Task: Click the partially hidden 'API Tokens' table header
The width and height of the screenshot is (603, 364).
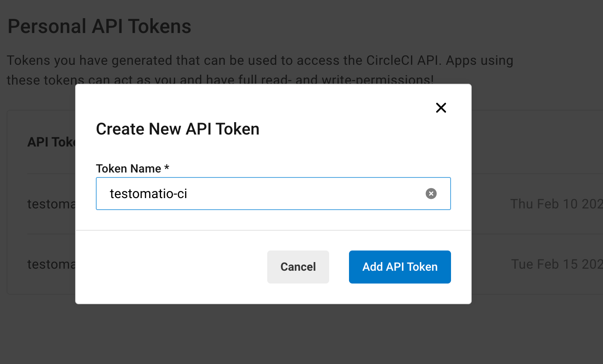Action: (x=51, y=142)
